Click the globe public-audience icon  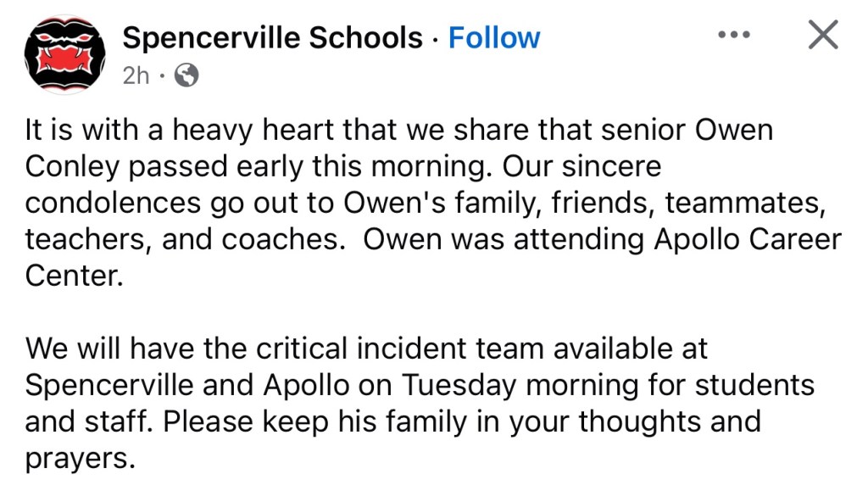click(186, 76)
